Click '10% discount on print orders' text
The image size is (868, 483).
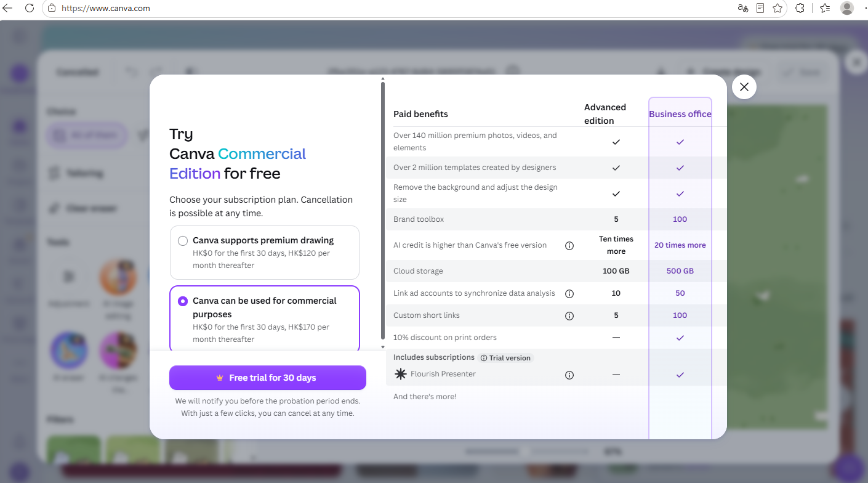[x=445, y=338]
